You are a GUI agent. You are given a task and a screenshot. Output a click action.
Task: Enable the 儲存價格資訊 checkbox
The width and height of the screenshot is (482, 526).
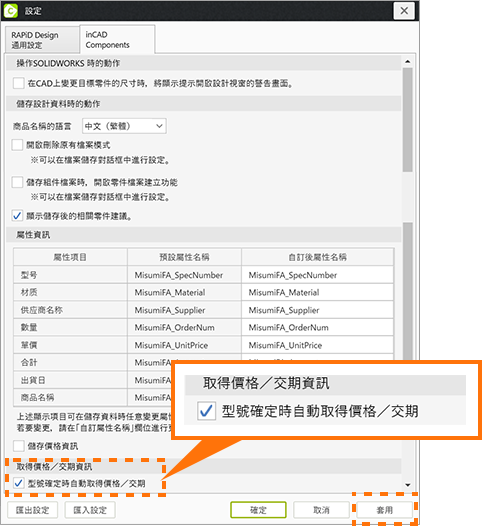tap(18, 446)
